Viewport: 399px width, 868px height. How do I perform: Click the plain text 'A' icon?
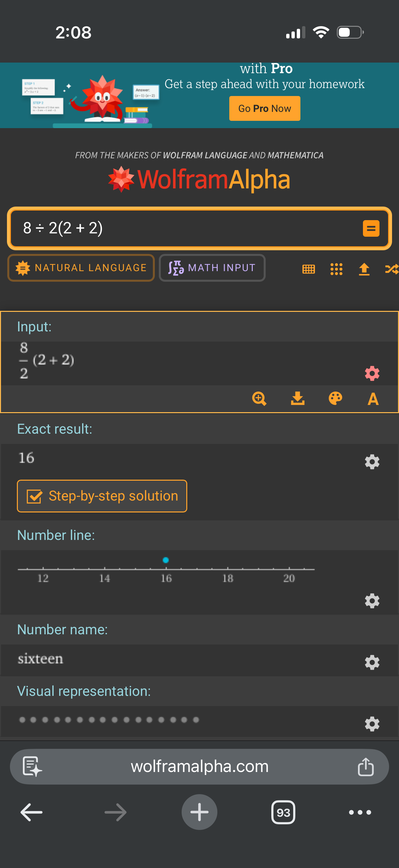(373, 399)
